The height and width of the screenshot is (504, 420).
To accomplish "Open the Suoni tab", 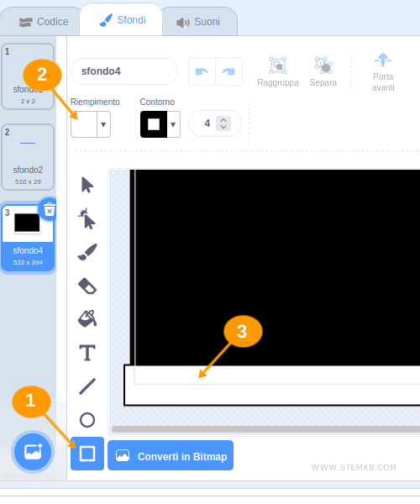I will point(198,22).
